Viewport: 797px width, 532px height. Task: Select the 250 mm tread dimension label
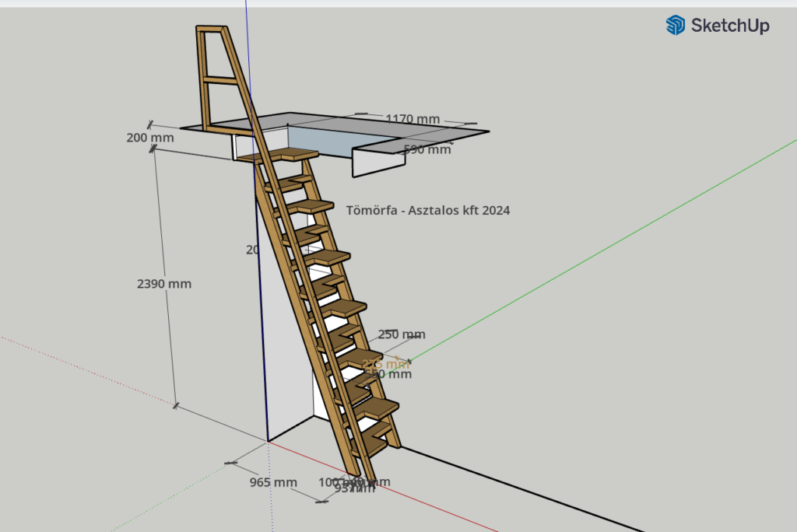point(402,334)
